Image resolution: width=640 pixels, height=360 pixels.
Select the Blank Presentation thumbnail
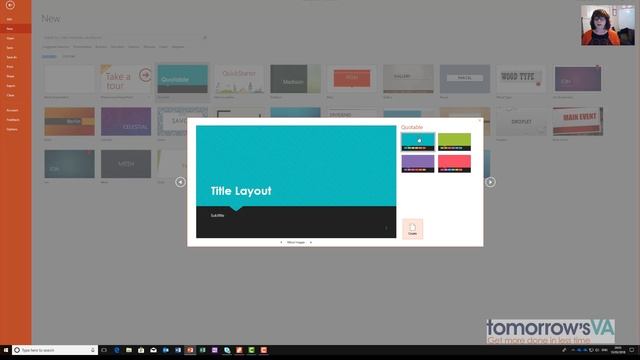point(69,79)
